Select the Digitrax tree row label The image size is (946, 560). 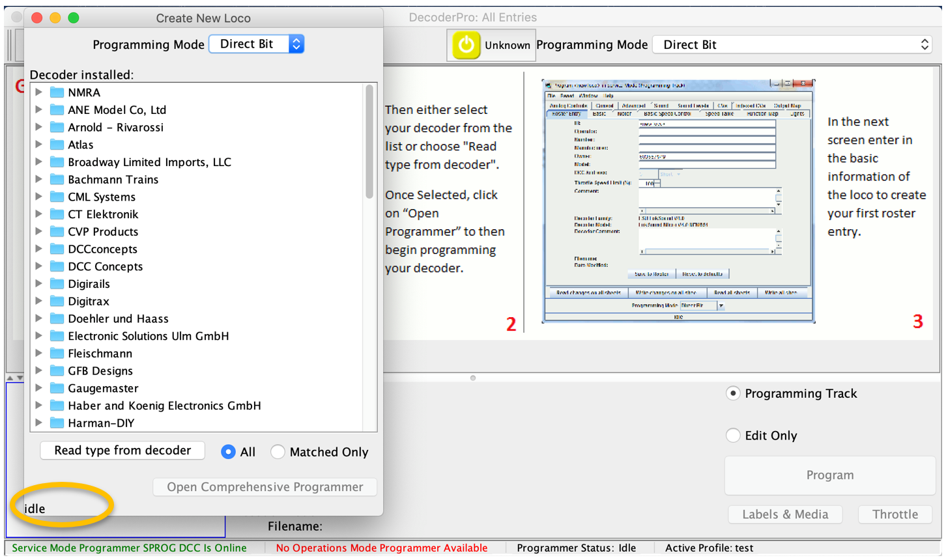tap(89, 301)
